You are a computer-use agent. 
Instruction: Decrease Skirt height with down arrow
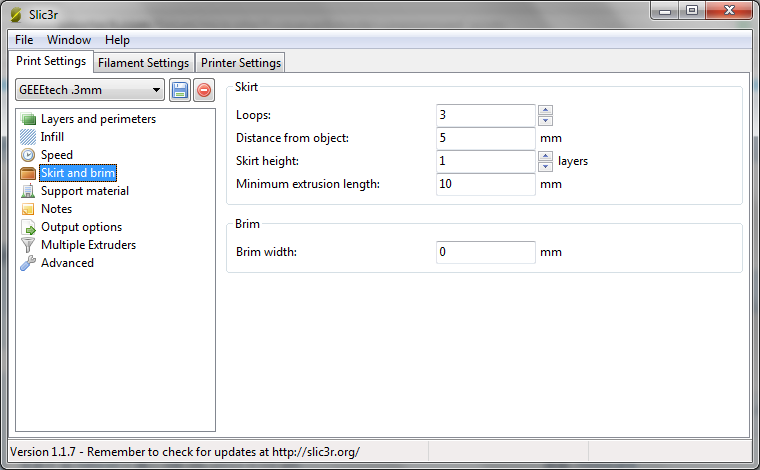coord(545,167)
